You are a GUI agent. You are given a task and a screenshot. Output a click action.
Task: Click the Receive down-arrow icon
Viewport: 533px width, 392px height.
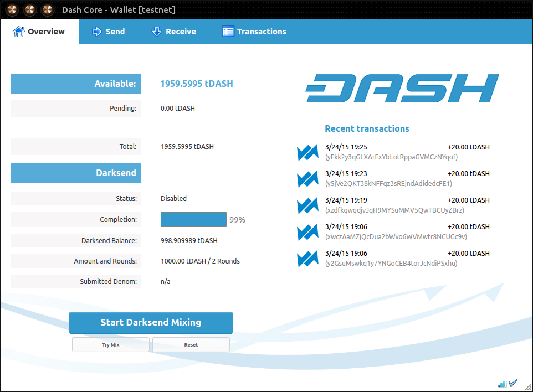point(156,32)
